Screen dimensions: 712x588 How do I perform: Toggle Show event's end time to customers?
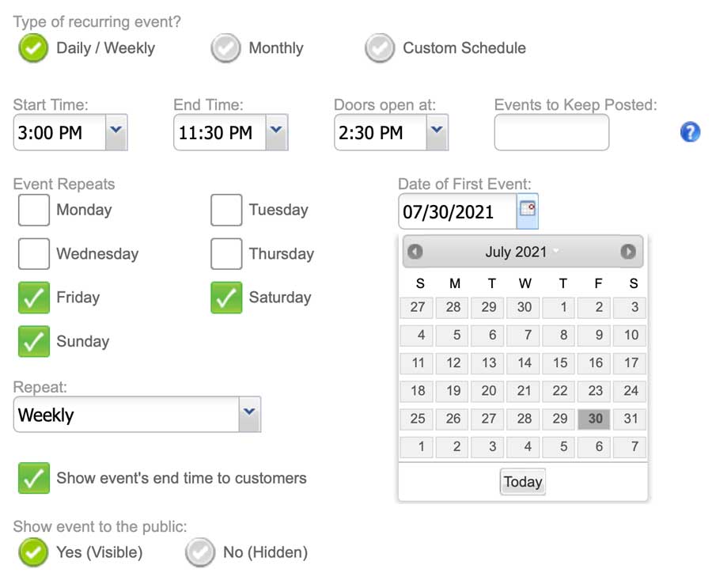pyautogui.click(x=33, y=478)
